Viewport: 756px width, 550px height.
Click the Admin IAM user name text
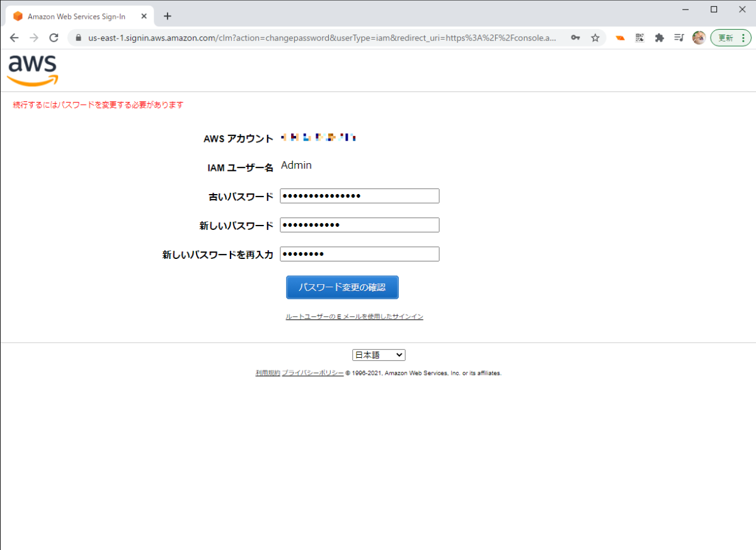pyautogui.click(x=296, y=166)
